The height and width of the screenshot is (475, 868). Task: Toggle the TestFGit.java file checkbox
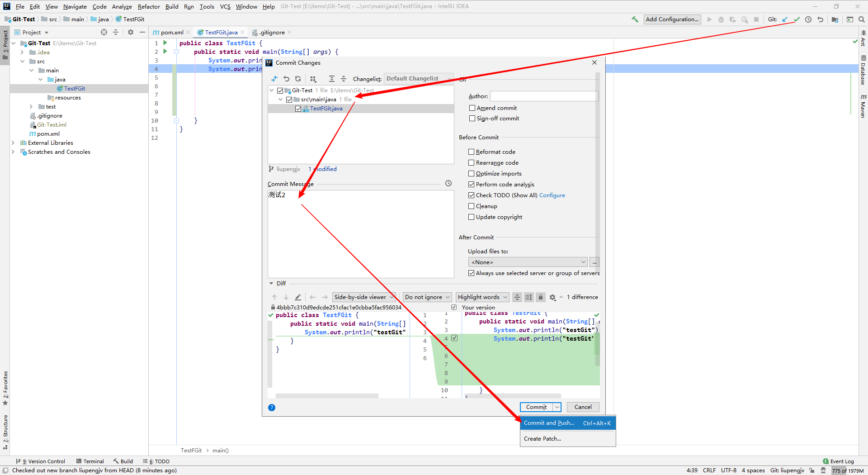point(298,109)
